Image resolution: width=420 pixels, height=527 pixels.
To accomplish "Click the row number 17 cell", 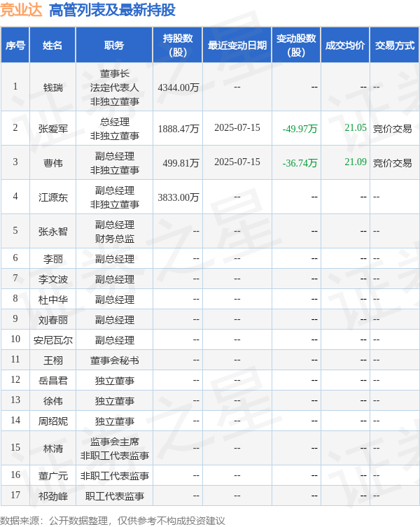I will coord(15,495).
